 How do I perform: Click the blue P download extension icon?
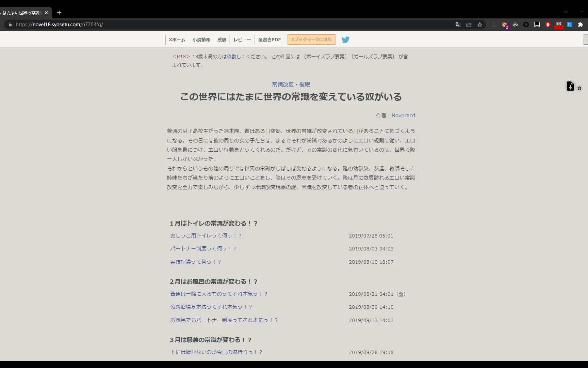coord(570,25)
